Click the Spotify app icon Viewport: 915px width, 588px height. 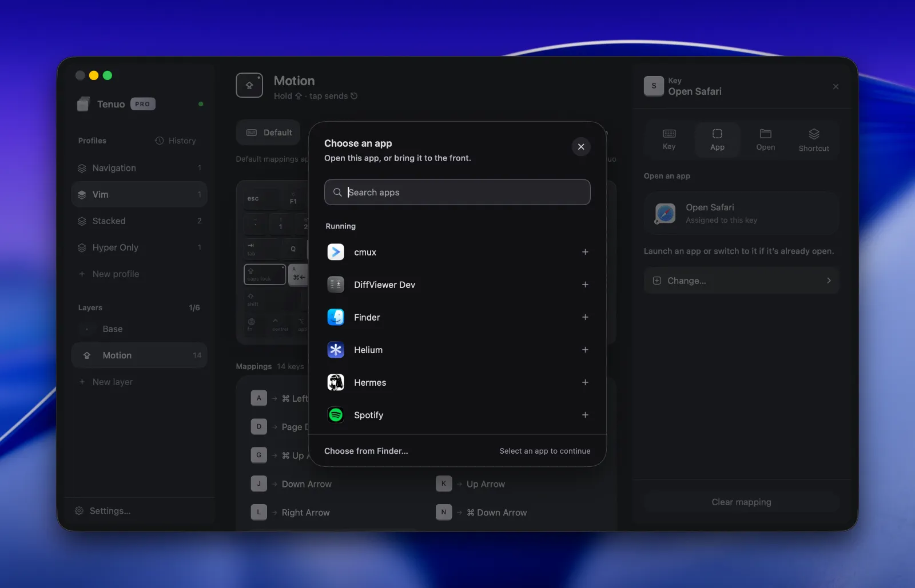click(x=336, y=415)
